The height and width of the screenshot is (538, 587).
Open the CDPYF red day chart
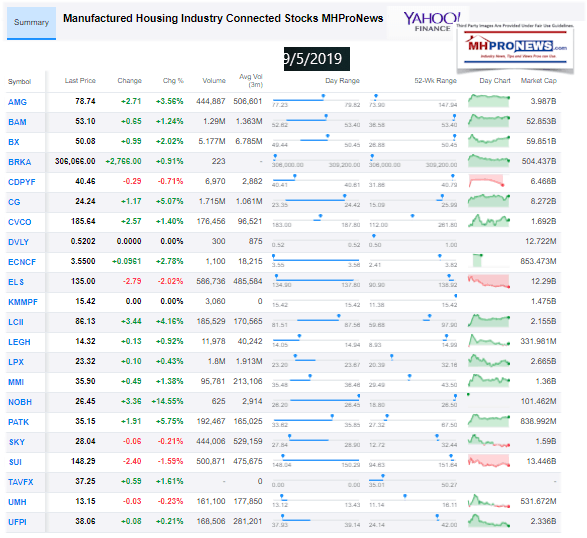[x=487, y=181]
